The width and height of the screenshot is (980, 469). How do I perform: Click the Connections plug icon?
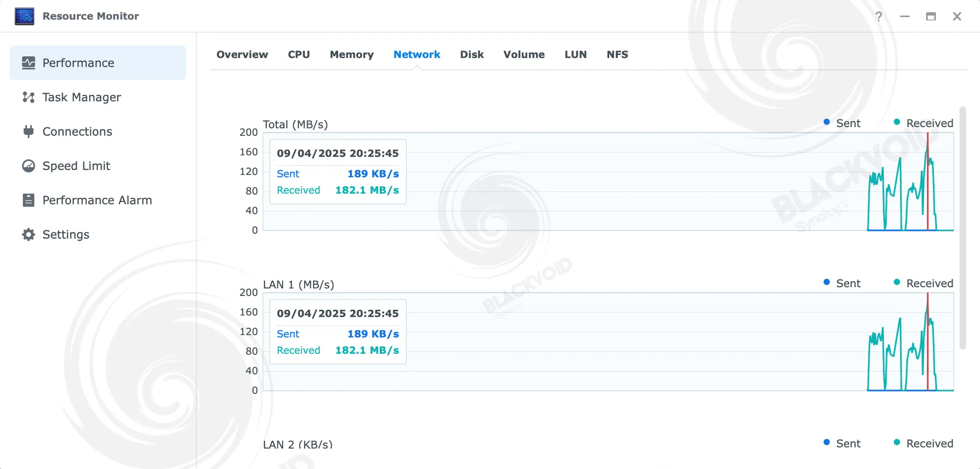[28, 131]
